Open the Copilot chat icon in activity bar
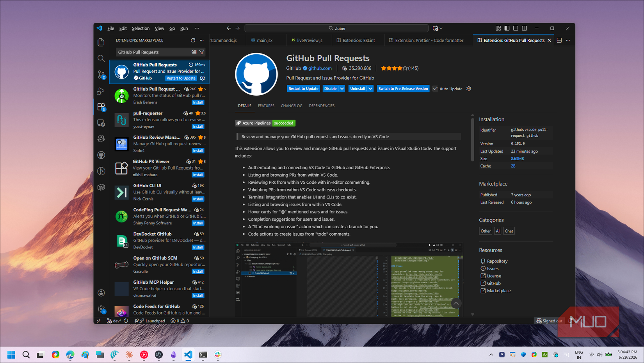This screenshot has height=363, width=644. tap(101, 139)
